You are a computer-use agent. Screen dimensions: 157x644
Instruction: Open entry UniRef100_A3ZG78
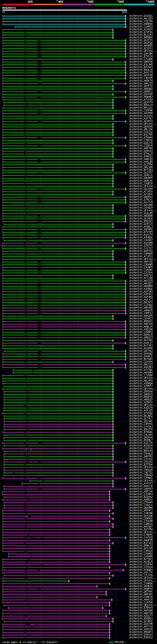click(141, 408)
